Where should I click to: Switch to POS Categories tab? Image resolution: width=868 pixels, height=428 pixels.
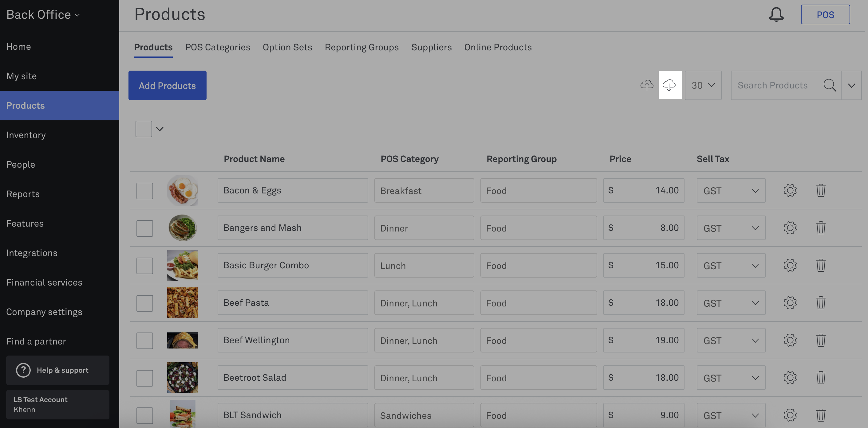218,48
